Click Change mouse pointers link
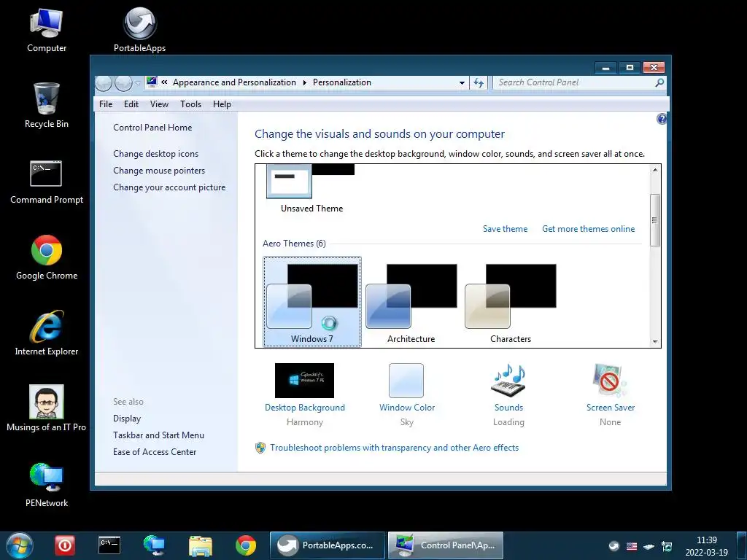 (x=159, y=171)
